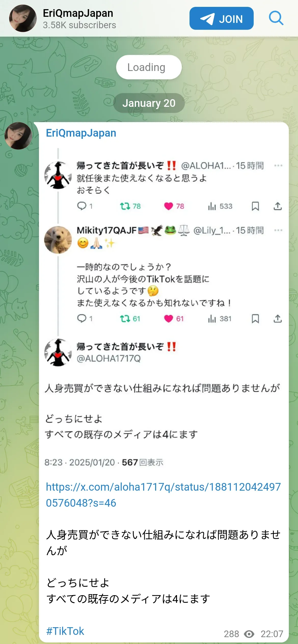
Task: Click the retweet icon showing 61
Action: (125, 318)
